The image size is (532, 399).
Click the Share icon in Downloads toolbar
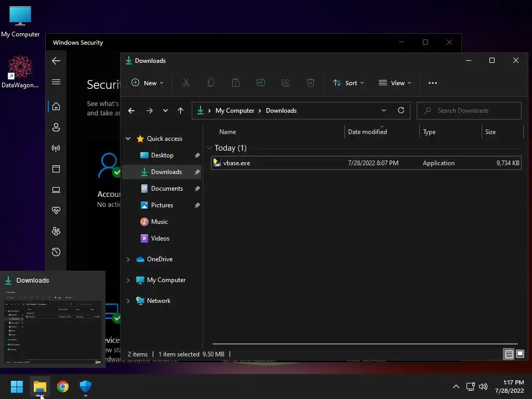pyautogui.click(x=286, y=83)
